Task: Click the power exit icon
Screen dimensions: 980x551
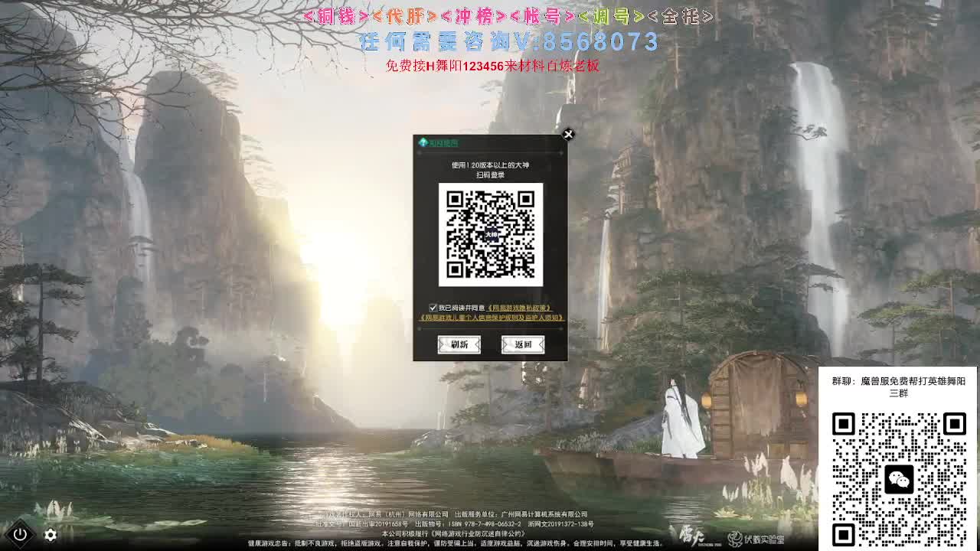Action: pyautogui.click(x=20, y=534)
